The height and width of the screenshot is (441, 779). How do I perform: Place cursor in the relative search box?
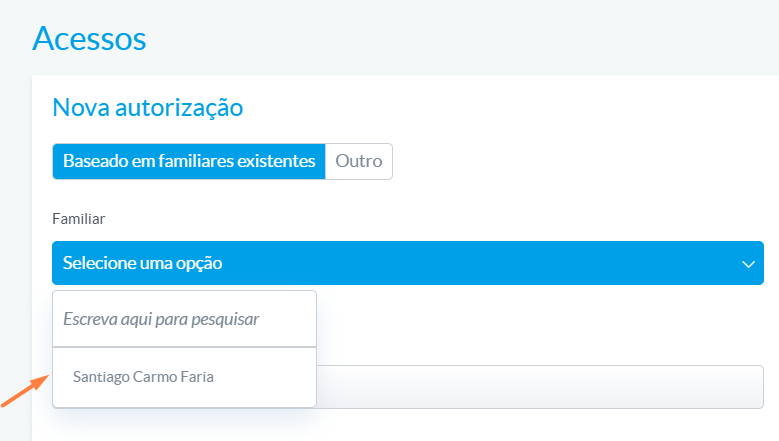coord(184,319)
